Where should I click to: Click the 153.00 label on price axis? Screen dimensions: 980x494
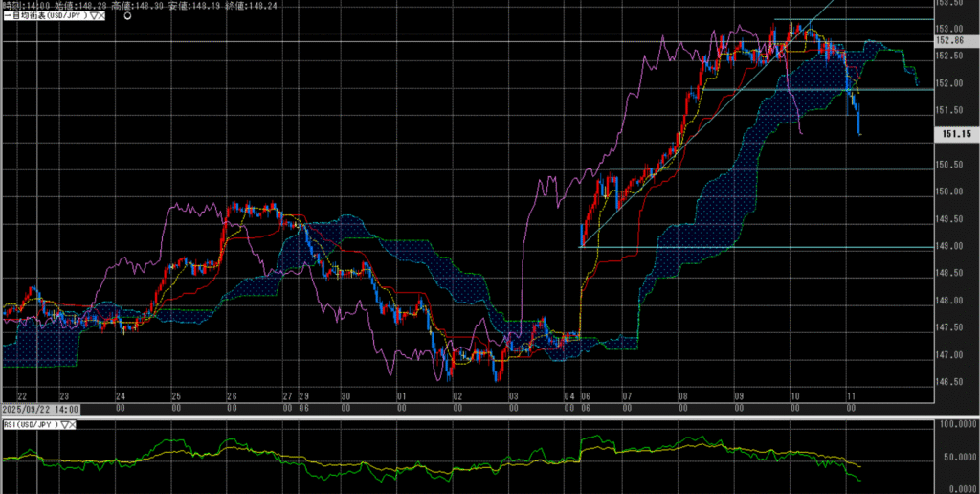[x=948, y=29]
